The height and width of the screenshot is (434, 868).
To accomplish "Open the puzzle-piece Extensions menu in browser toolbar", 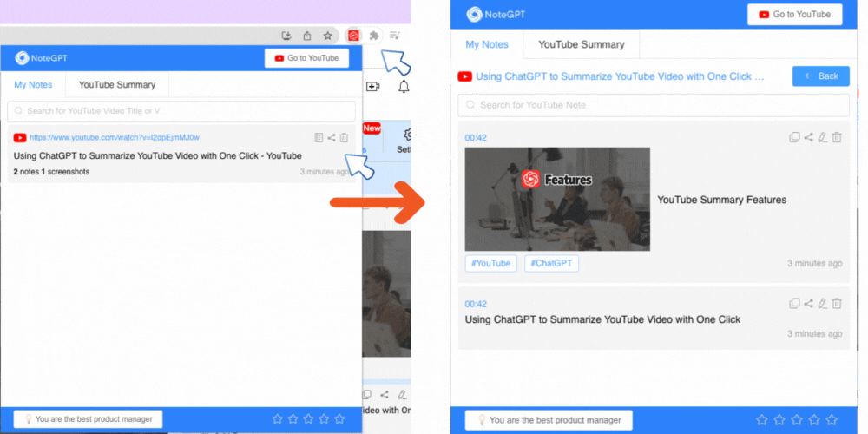I will coord(374,36).
